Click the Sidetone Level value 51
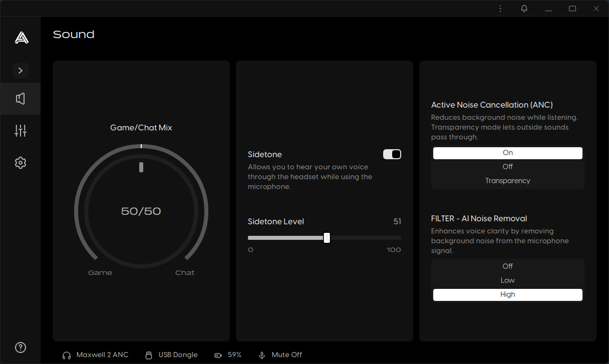The height and width of the screenshot is (364, 609). (x=397, y=221)
